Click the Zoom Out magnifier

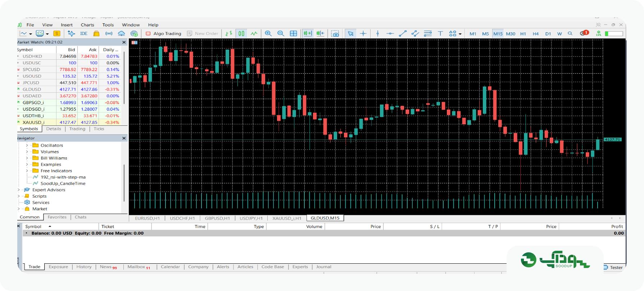point(281,33)
